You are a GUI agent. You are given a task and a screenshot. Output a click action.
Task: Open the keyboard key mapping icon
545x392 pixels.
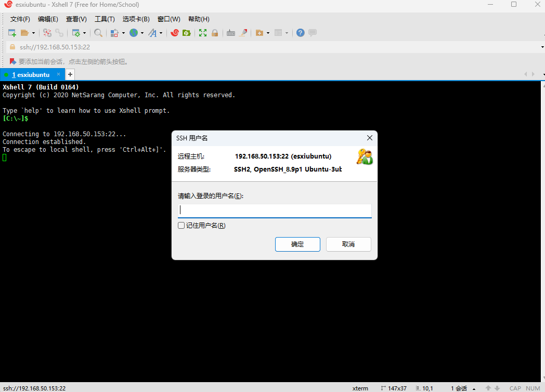(x=231, y=33)
